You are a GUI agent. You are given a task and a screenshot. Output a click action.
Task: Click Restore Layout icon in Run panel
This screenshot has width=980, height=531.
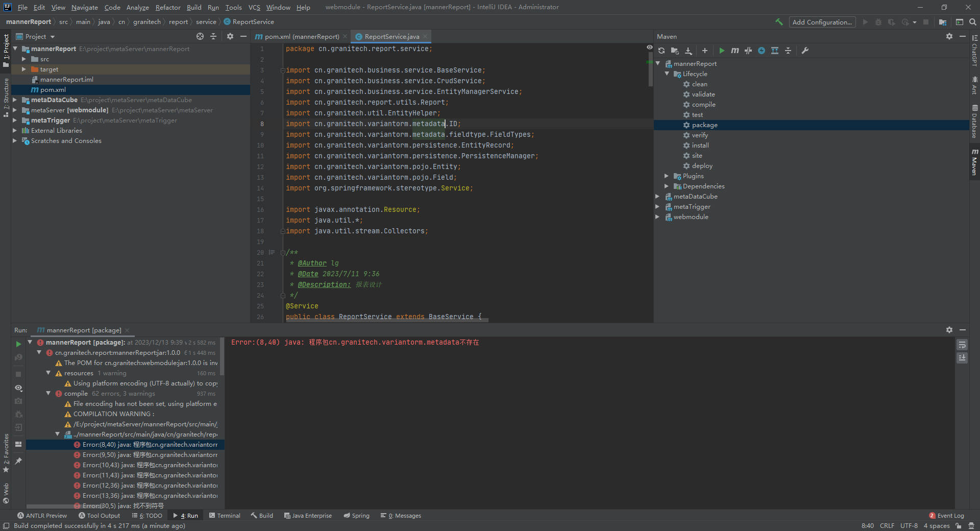18,444
